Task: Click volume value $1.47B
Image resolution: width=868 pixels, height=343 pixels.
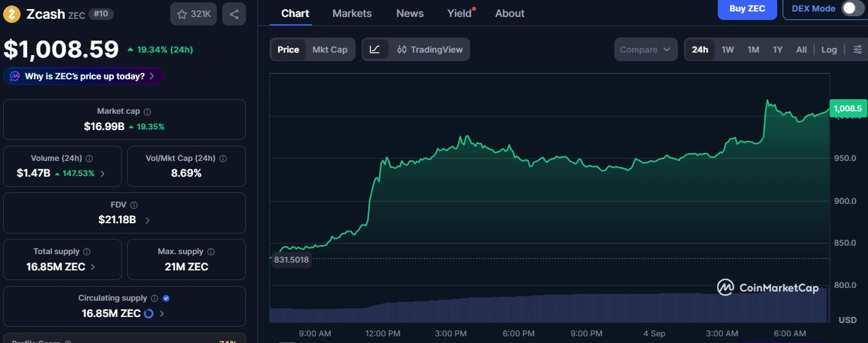Action: 33,174
